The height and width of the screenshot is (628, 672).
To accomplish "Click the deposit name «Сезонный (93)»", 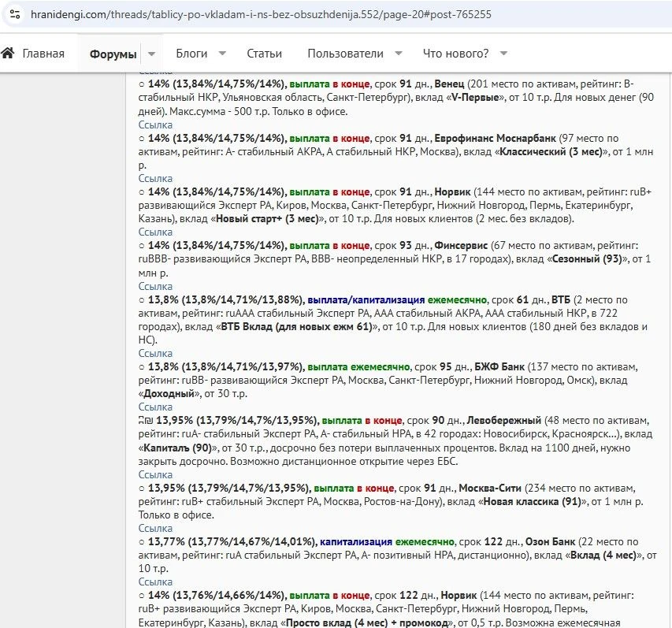I will click(587, 259).
